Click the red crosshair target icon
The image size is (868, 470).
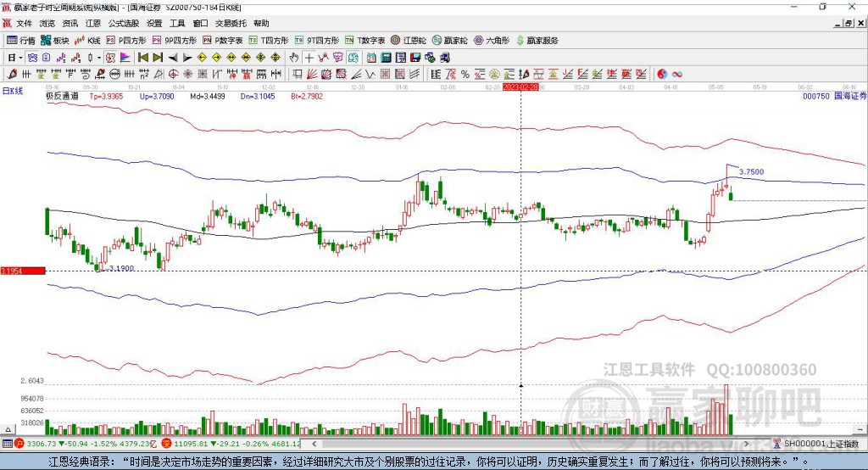[x=173, y=75]
